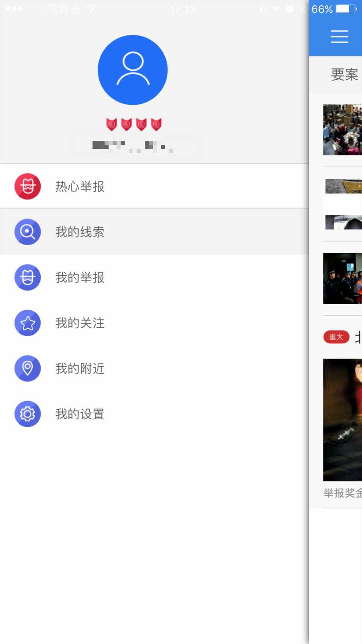Tap the Wi-Fi icon in status bar

[x=91, y=8]
